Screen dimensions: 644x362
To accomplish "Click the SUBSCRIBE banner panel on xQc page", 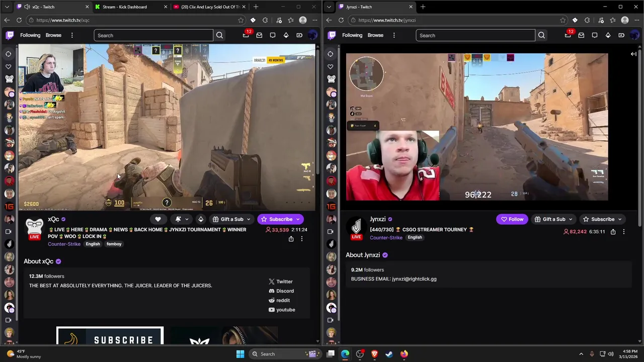I will [110, 336].
